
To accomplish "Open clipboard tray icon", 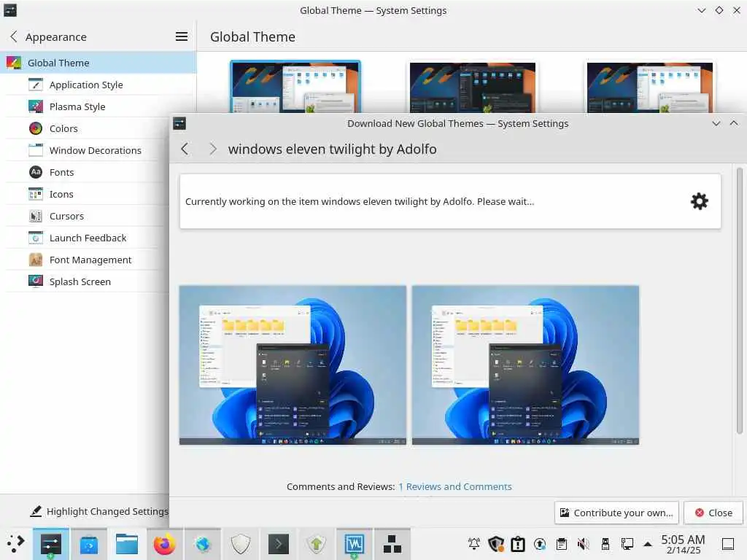I will (x=562, y=543).
